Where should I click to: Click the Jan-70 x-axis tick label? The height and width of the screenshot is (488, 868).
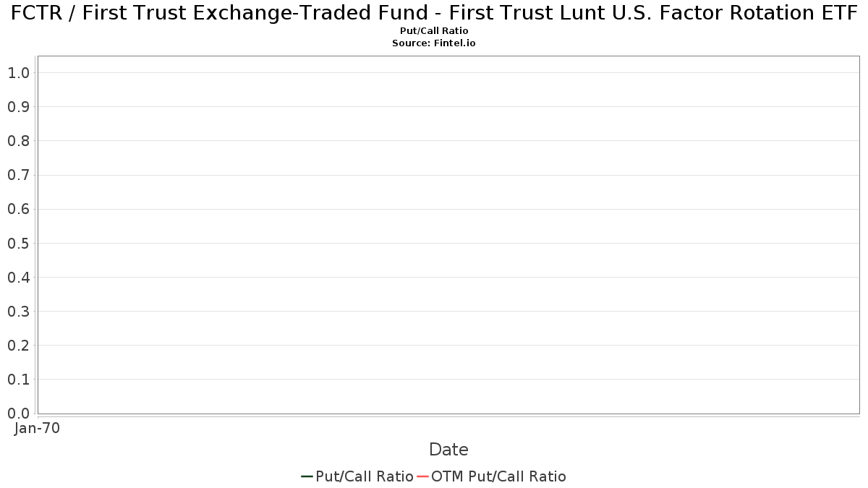[37, 428]
